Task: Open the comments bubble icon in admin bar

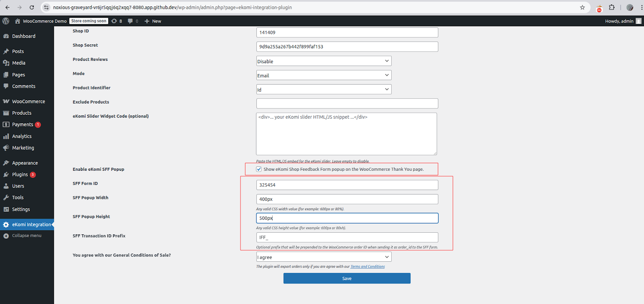Action: pos(130,21)
